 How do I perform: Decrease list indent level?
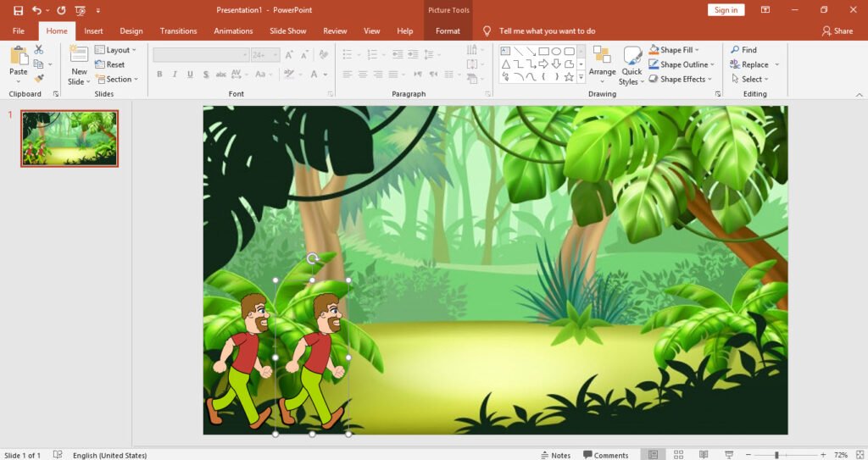point(398,54)
